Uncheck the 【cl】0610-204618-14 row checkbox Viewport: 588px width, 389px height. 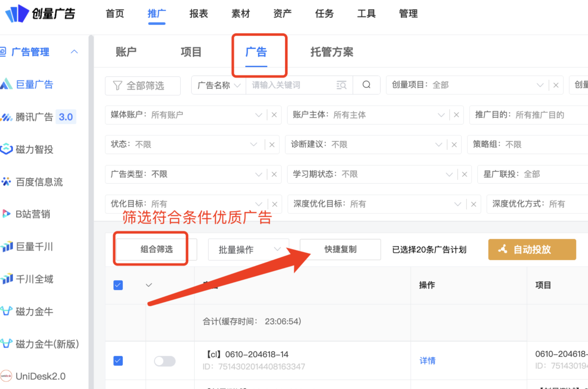click(x=118, y=361)
